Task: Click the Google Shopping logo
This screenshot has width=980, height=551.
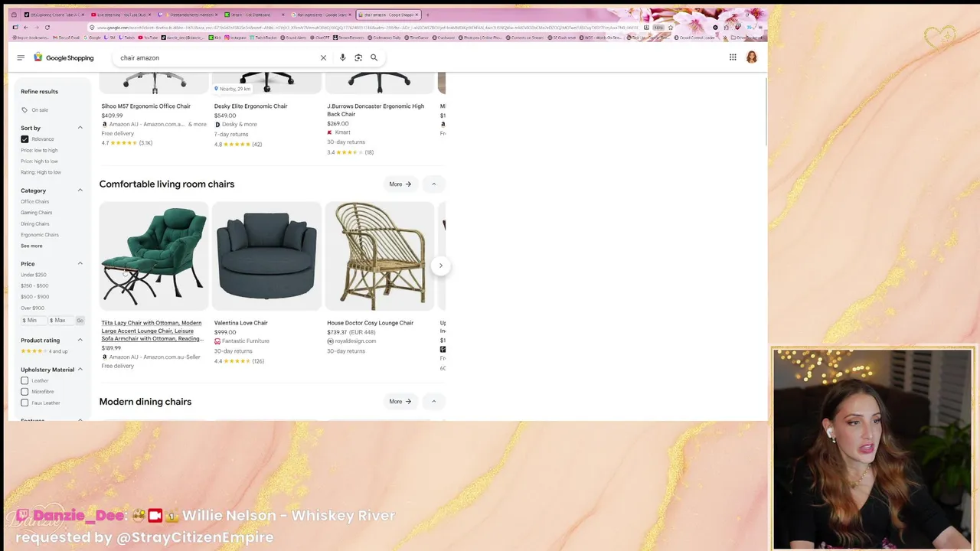Action: tap(64, 57)
